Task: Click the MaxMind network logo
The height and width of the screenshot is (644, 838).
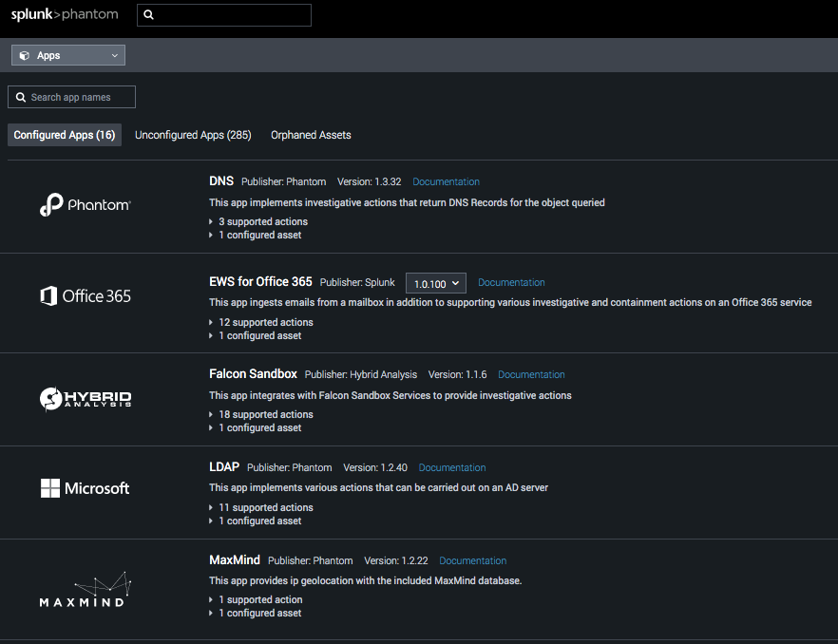Action: tap(86, 588)
